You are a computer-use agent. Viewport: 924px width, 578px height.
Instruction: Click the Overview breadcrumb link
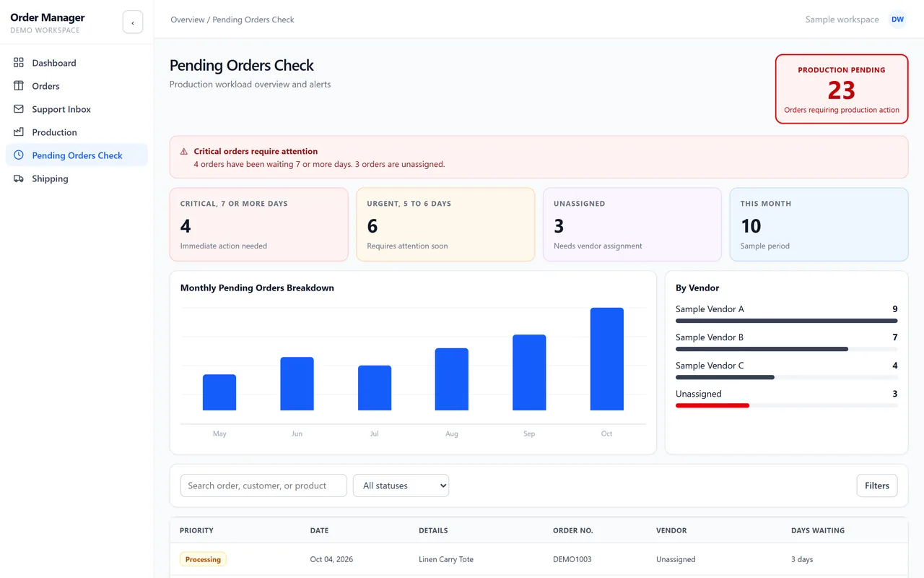pos(188,20)
